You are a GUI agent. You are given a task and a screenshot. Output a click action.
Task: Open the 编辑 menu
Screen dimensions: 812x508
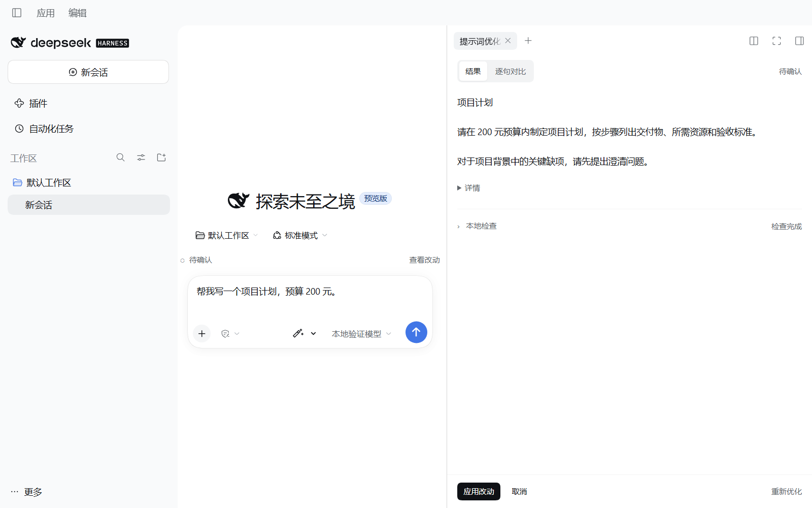tap(78, 13)
